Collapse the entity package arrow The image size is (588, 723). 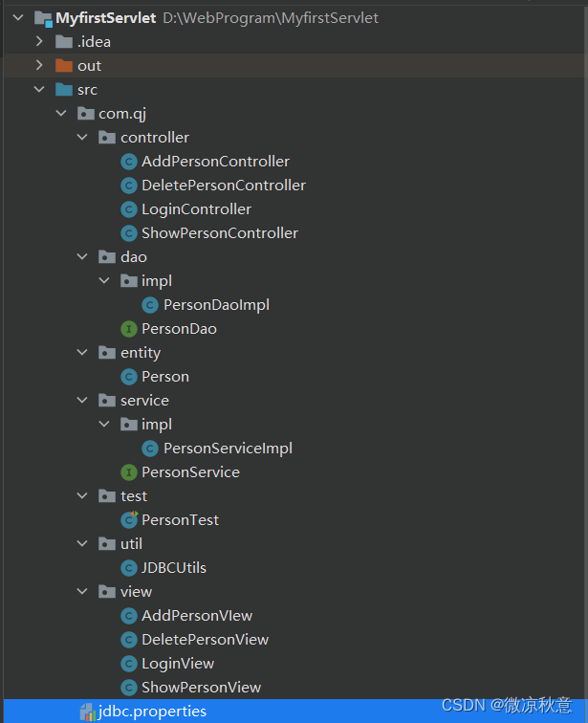point(82,353)
